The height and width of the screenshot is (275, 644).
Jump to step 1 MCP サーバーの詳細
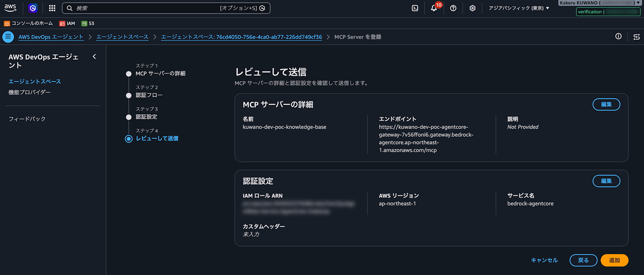160,73
